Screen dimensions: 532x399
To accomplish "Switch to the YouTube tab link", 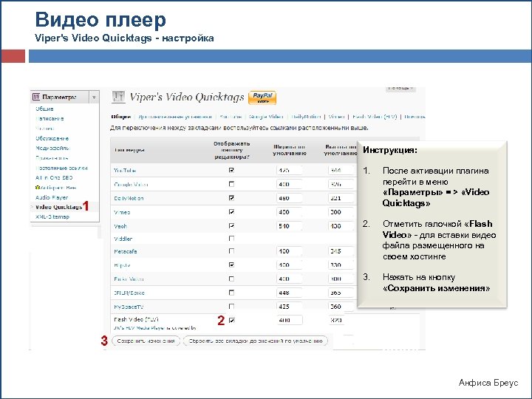I will pos(231,117).
